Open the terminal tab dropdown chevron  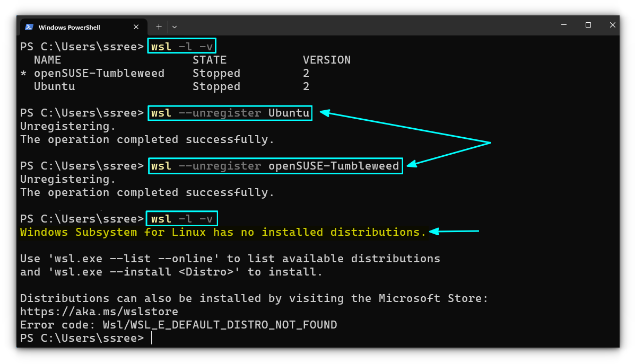point(174,27)
